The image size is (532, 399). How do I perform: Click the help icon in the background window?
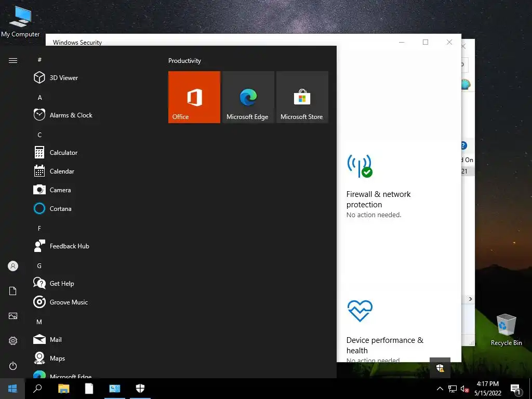click(464, 145)
